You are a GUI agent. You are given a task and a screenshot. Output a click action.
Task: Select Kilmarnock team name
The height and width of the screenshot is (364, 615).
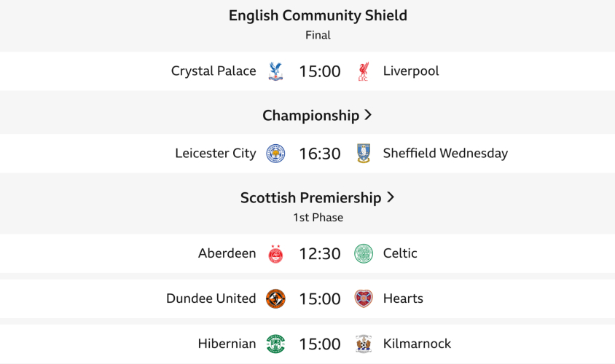click(x=417, y=344)
